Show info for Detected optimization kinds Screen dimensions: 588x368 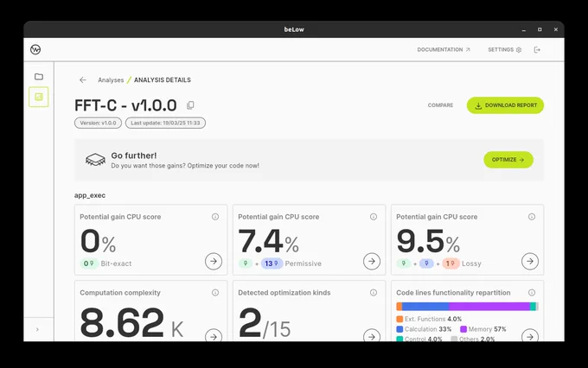(x=374, y=293)
